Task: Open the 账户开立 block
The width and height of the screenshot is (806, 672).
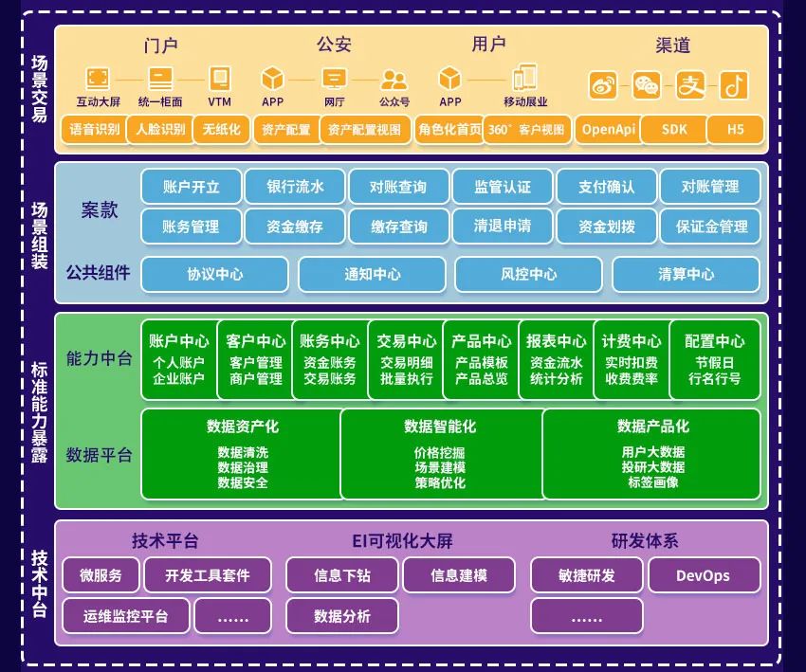Action: [191, 187]
